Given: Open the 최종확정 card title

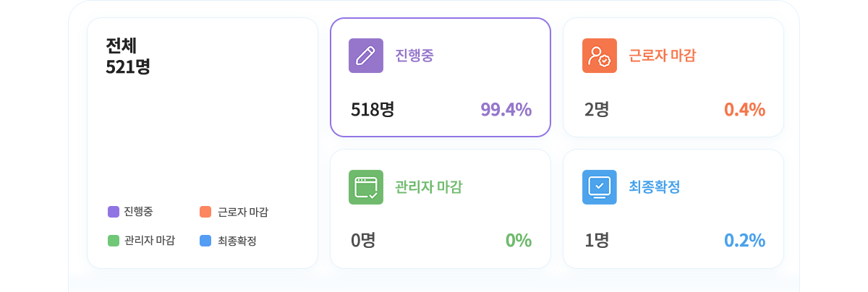Looking at the screenshot, I should point(655,187).
